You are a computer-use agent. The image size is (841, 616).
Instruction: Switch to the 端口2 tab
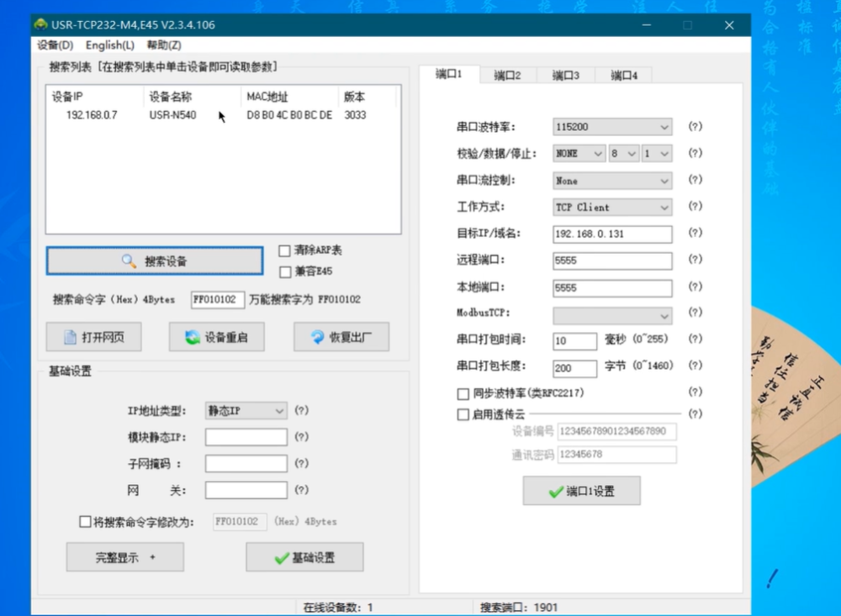[507, 76]
